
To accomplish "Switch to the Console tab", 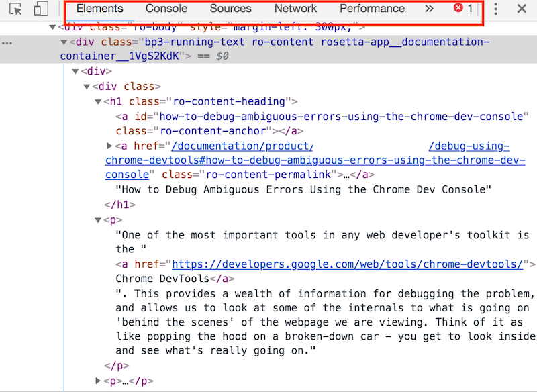I will pos(166,9).
